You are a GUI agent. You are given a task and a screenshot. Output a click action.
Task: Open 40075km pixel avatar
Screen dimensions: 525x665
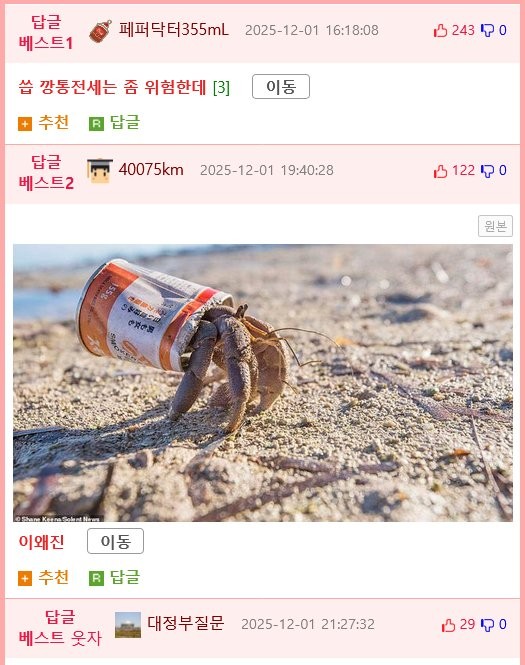[x=100, y=170]
